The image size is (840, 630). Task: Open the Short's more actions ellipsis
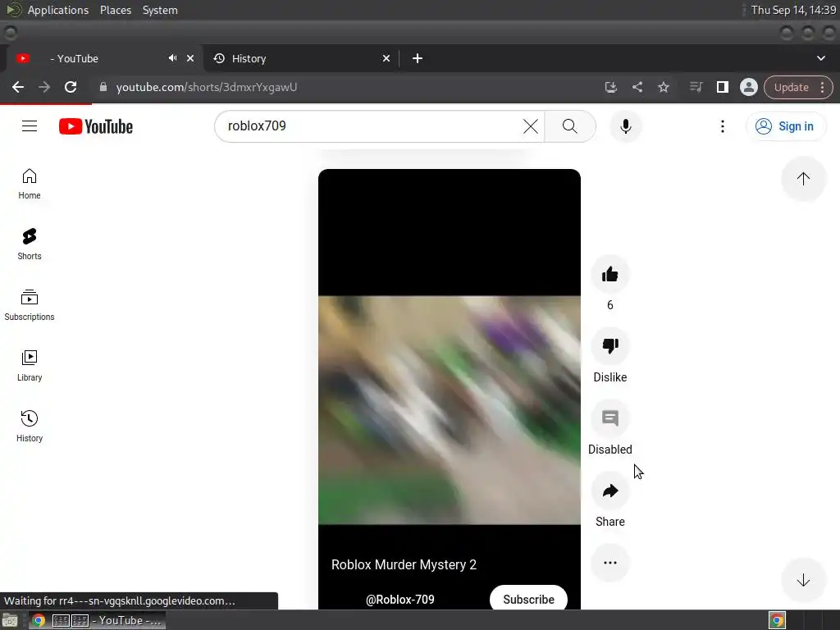click(609, 563)
